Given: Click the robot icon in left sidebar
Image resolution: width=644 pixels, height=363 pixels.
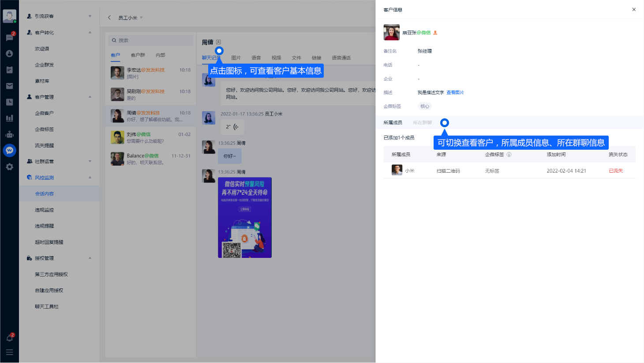Looking at the screenshot, I should tap(9, 134).
